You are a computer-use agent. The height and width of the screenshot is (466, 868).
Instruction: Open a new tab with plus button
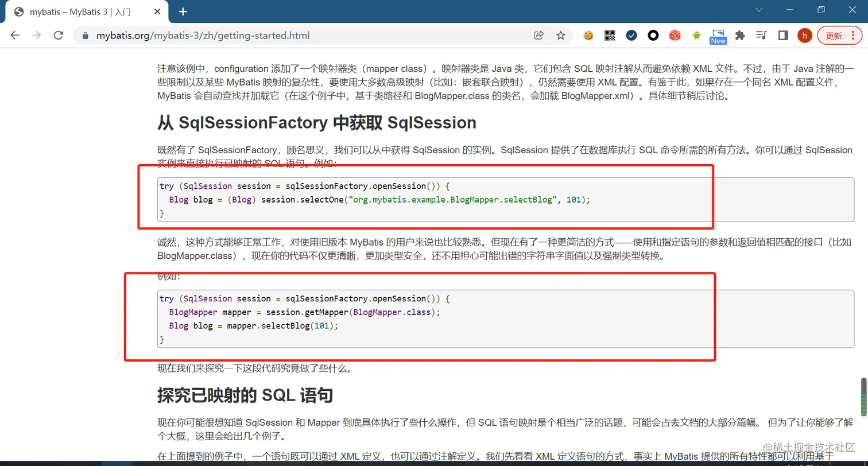(x=183, y=11)
